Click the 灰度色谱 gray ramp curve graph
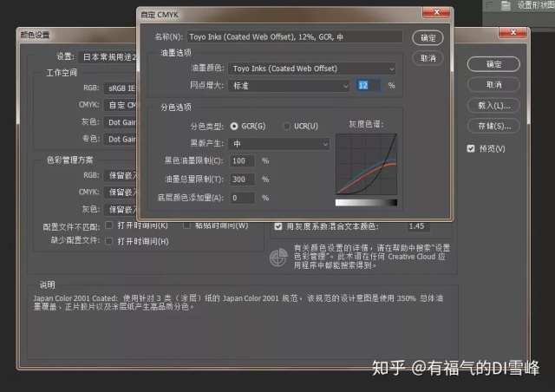 pos(366,164)
